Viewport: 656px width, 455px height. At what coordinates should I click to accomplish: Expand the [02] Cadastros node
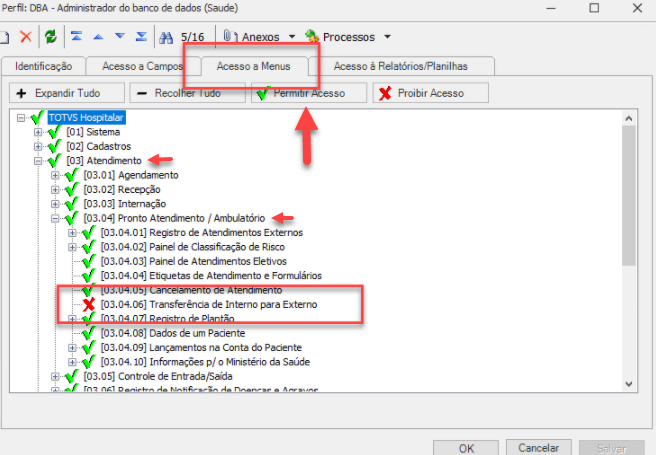click(38, 146)
